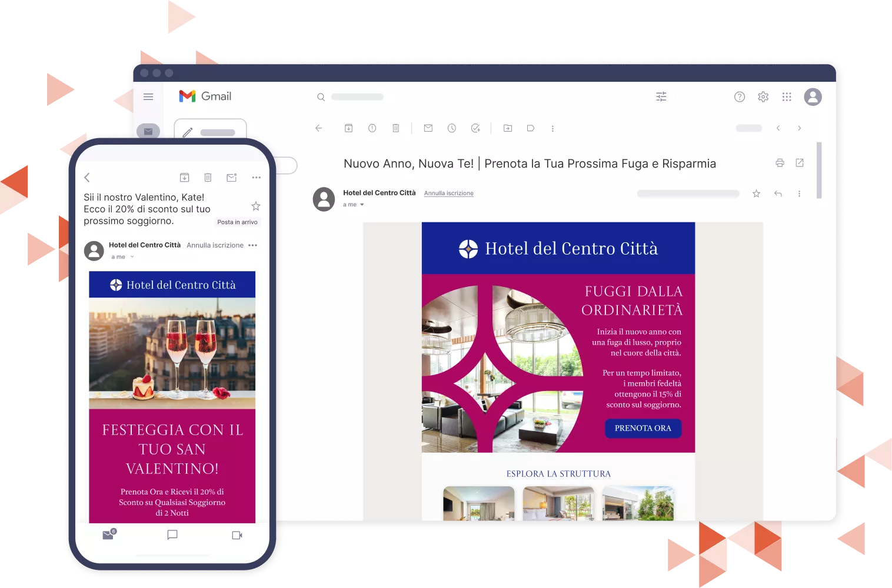This screenshot has width=892, height=588.
Task: Report the email as spam
Action: tap(372, 128)
